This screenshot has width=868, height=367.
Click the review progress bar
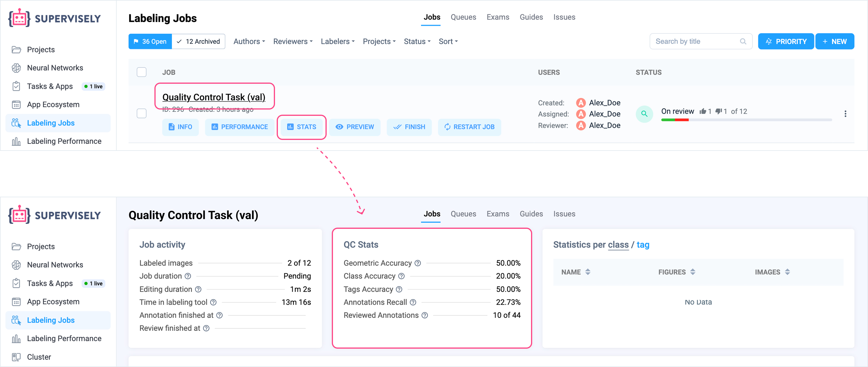tap(746, 120)
